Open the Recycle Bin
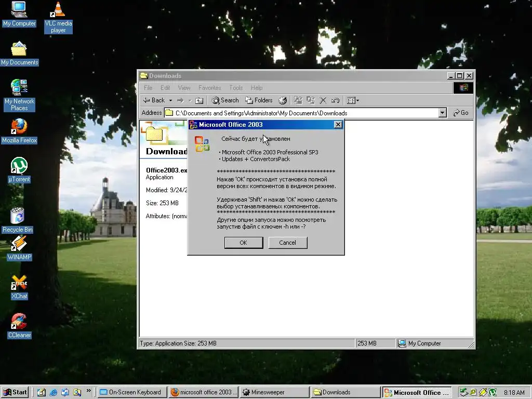532x399 pixels. [18, 220]
